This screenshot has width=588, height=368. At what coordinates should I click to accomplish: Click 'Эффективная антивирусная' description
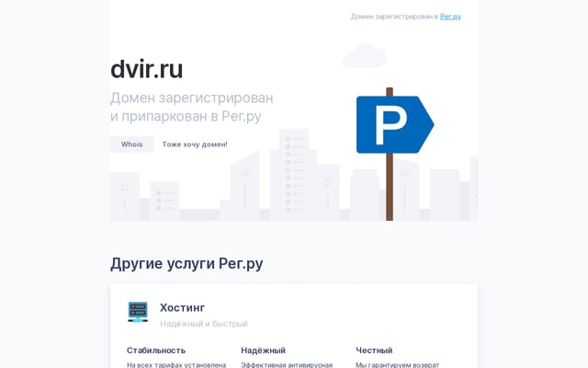tap(287, 364)
